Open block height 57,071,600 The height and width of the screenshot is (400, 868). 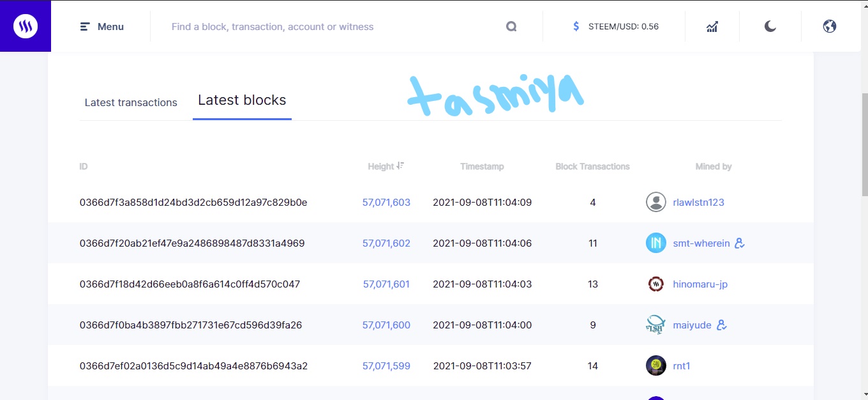coord(386,325)
